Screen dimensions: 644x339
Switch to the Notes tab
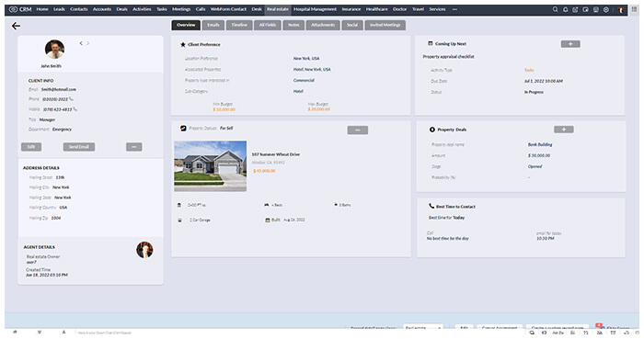click(293, 25)
